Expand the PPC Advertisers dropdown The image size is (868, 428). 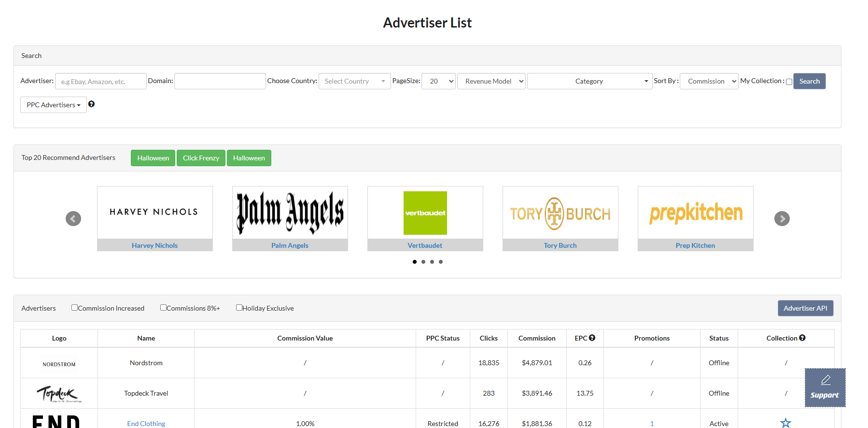tap(54, 105)
